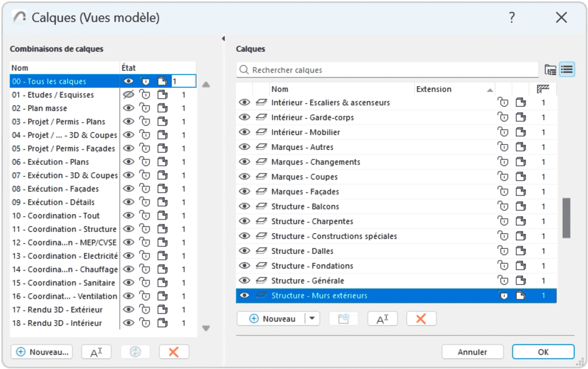588x369 pixels.
Task: Open the help question mark
Action: pyautogui.click(x=512, y=17)
